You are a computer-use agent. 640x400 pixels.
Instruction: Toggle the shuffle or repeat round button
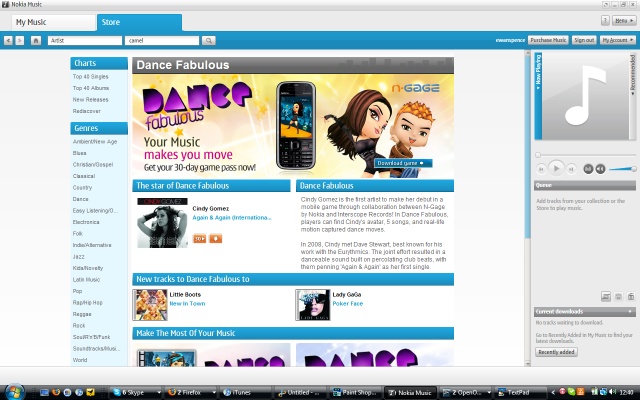click(x=588, y=169)
